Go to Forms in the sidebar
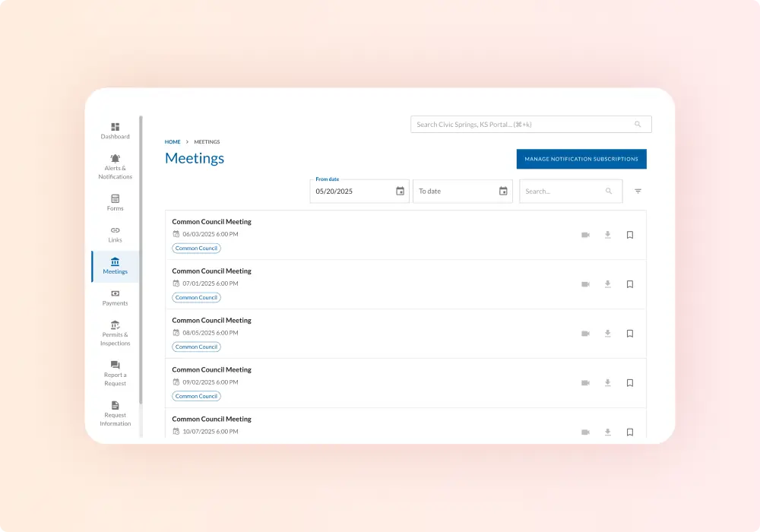 pyautogui.click(x=115, y=203)
